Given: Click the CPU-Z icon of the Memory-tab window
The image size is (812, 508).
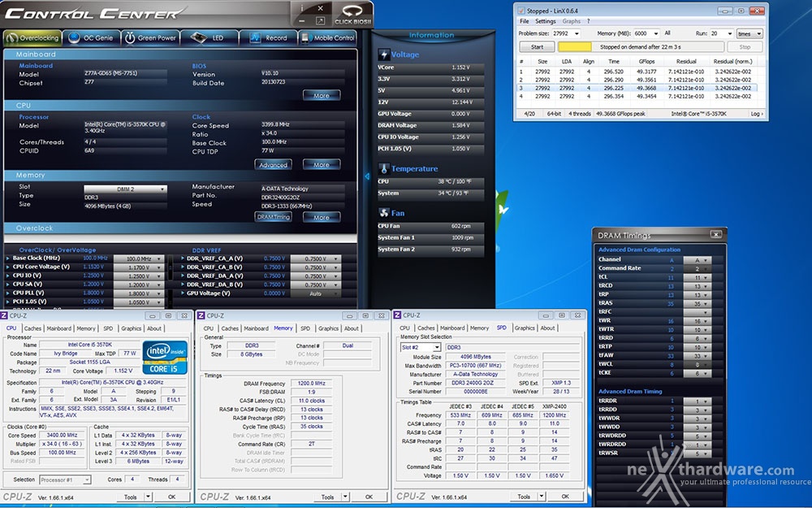Looking at the screenshot, I should coord(201,315).
